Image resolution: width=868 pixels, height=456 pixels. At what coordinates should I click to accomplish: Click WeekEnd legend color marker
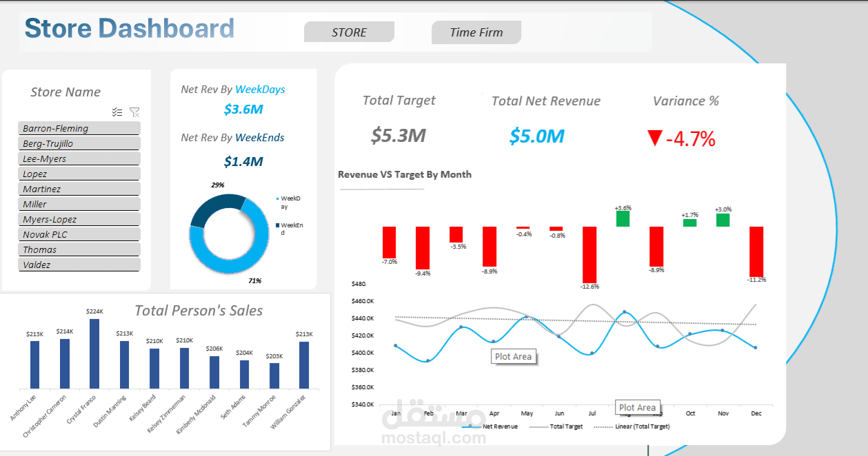coord(277,225)
